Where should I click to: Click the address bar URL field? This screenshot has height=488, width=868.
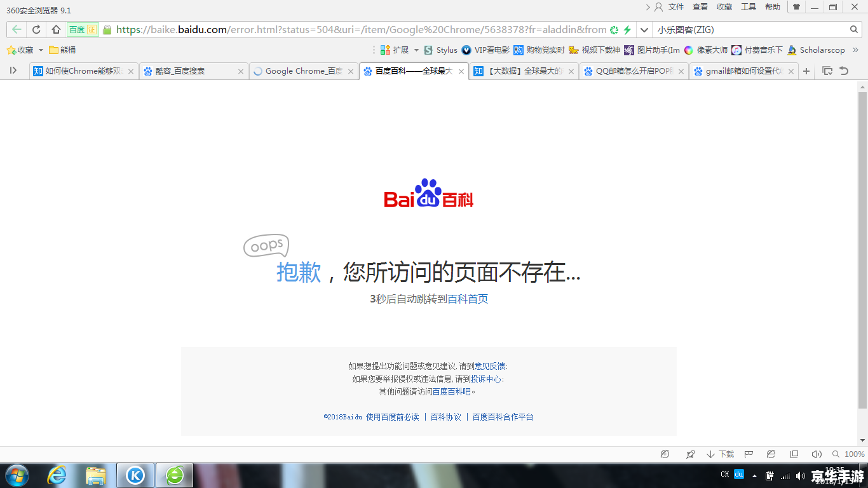point(361,30)
